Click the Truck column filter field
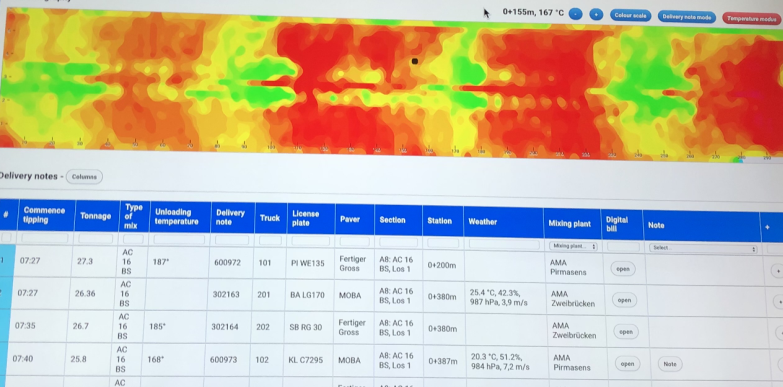The width and height of the screenshot is (783, 387). tap(270, 241)
